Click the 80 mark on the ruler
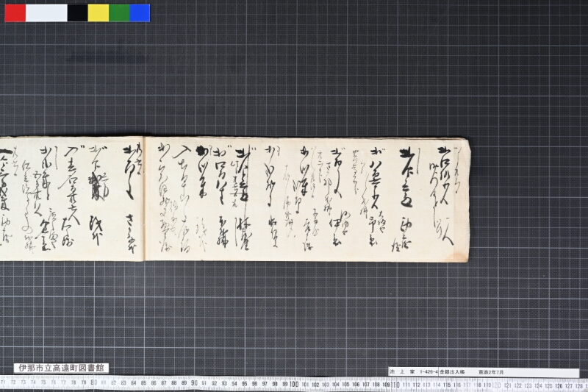The image size is (588, 392). [x=94, y=382]
